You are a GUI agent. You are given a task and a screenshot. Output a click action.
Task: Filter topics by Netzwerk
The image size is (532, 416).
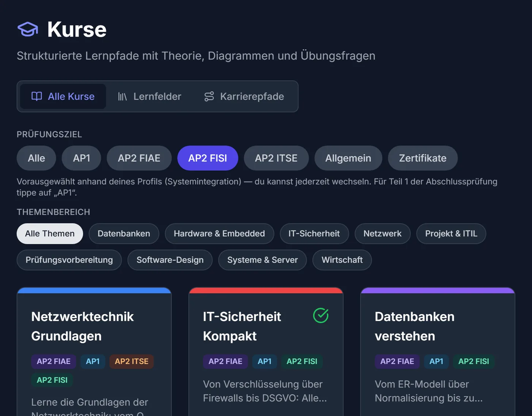point(383,233)
